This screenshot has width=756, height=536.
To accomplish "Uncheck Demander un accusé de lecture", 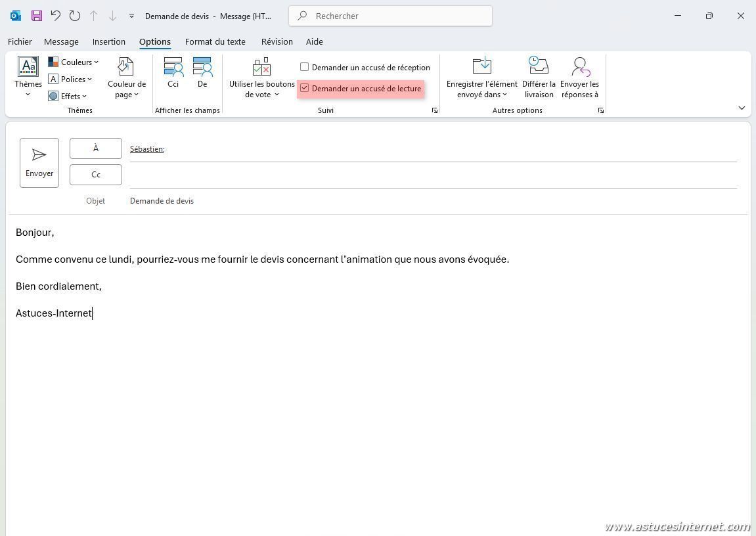I will pyautogui.click(x=305, y=88).
